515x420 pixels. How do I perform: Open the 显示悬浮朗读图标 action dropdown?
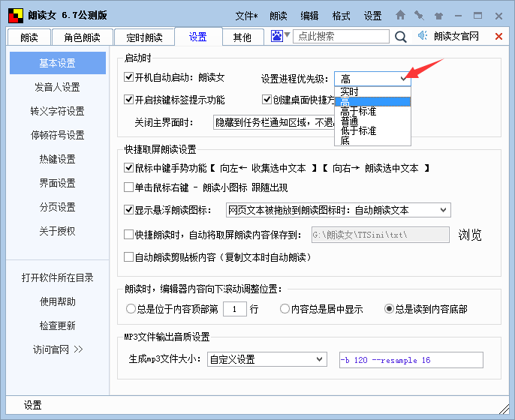tap(442, 210)
